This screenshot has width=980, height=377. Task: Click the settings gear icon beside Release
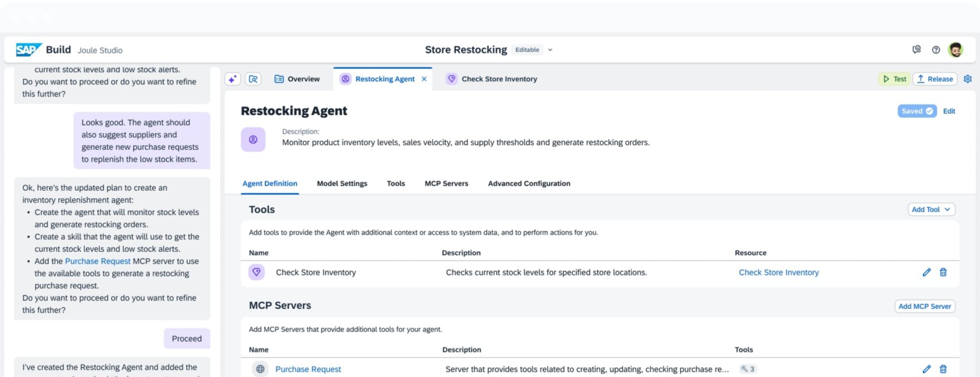click(x=968, y=79)
